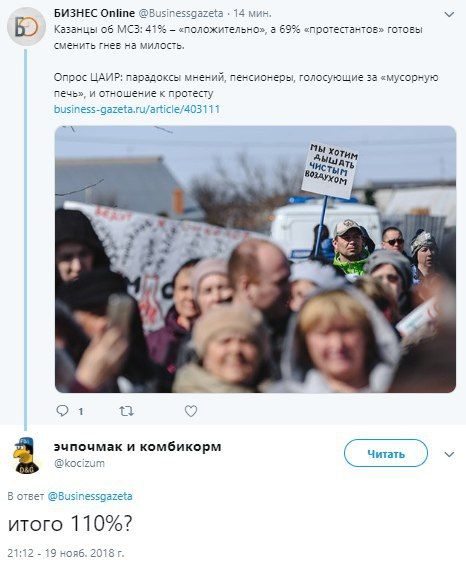
Task: Click the 14 мин. timestamp
Action: (252, 13)
